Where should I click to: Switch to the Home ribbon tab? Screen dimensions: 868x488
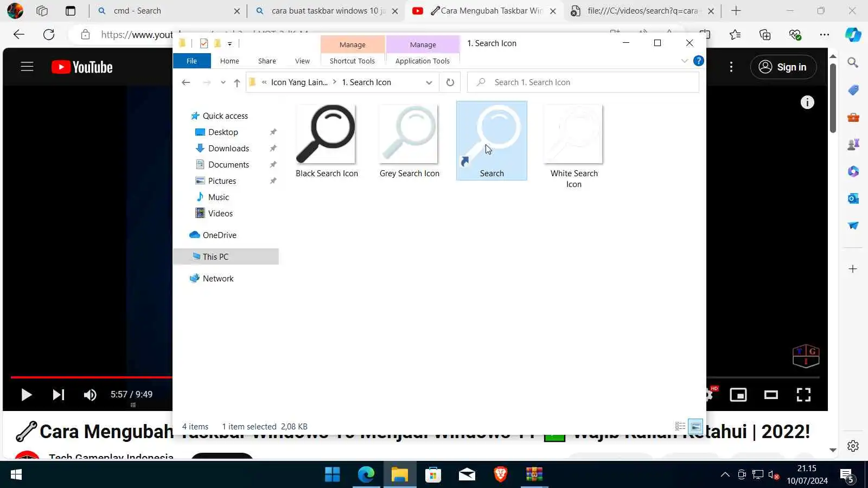click(229, 61)
